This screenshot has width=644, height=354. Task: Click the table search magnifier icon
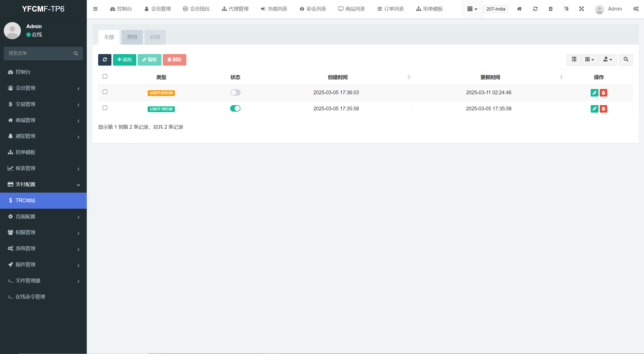tap(626, 60)
